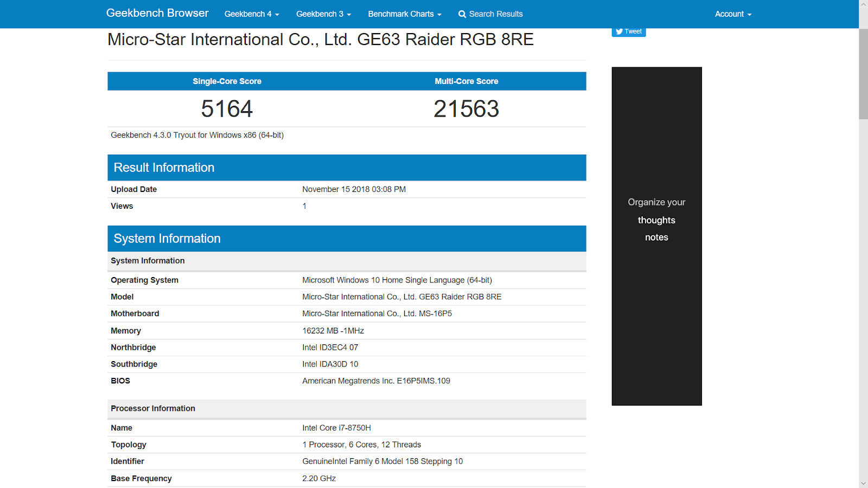Click the 'Identifier' row label
Screen dimensions: 868x488
(127, 461)
